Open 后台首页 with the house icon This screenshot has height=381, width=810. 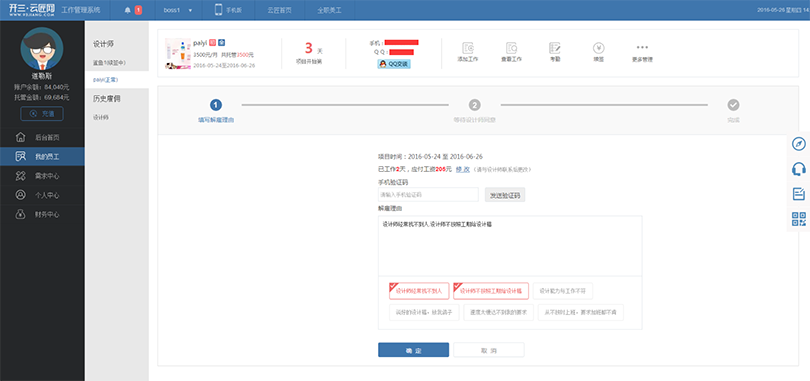[x=42, y=137]
